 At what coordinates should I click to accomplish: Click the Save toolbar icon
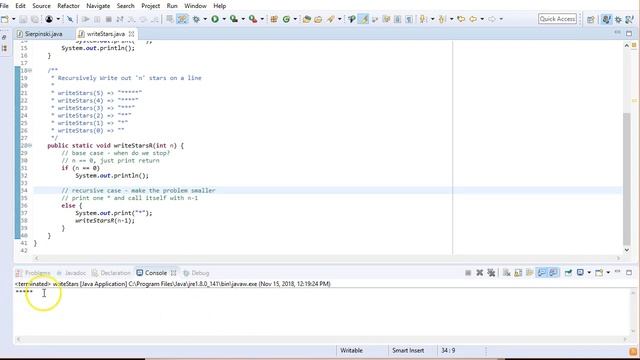click(x=23, y=19)
